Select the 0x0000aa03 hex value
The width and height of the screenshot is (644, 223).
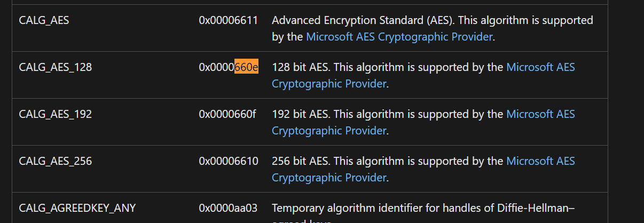click(228, 208)
